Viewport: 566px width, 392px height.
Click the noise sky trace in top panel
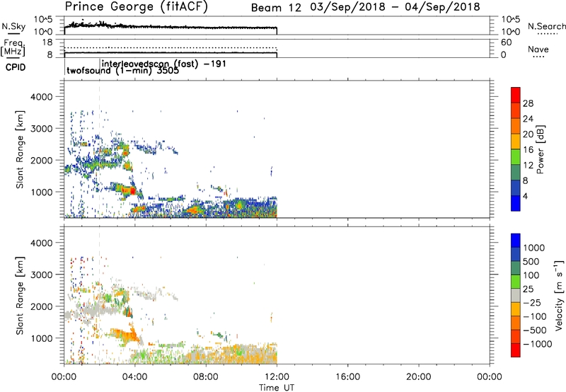click(171, 26)
